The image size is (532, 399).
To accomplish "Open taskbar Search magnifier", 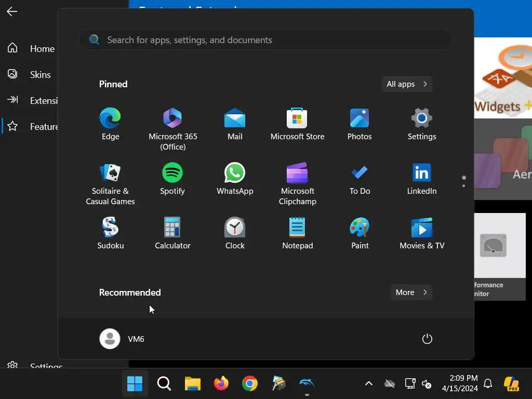I will (164, 384).
